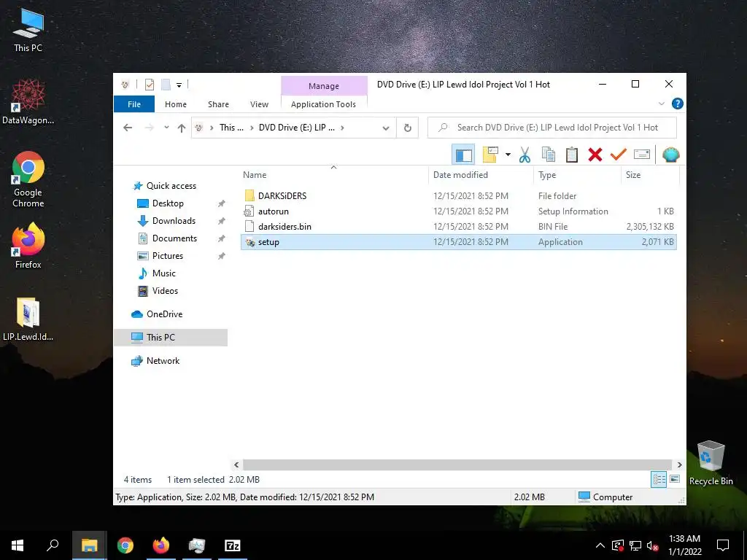Viewport: 747px width, 560px height.
Task: Click the New folder quick access icon
Action: (x=166, y=85)
